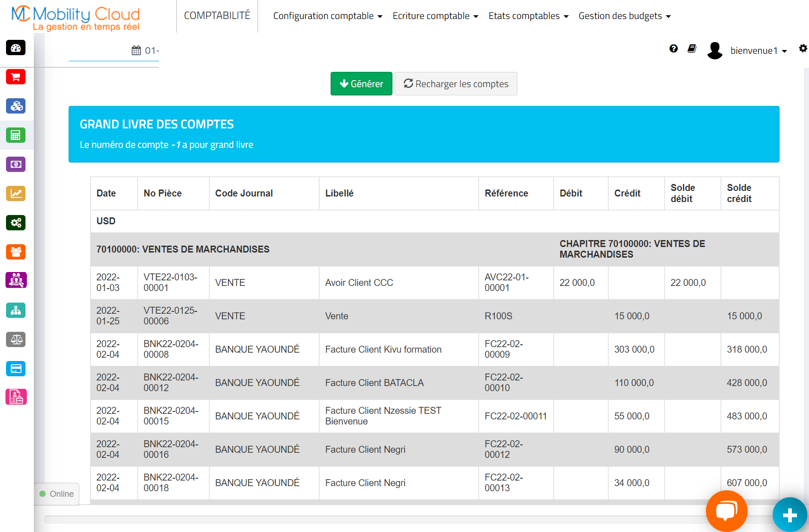809x532 pixels.
Task: Open the orange chat bubble widget
Action: click(726, 511)
